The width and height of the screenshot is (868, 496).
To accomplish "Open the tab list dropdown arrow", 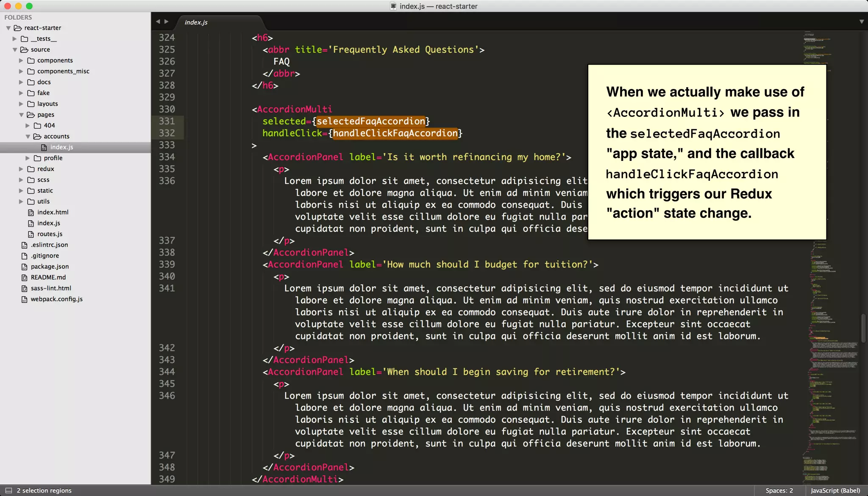I will coord(862,22).
